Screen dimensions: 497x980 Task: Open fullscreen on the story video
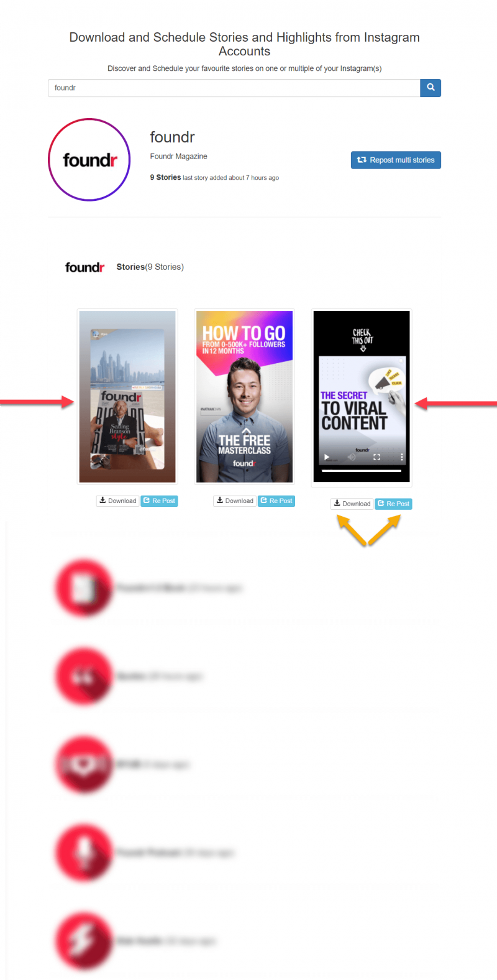point(376,457)
